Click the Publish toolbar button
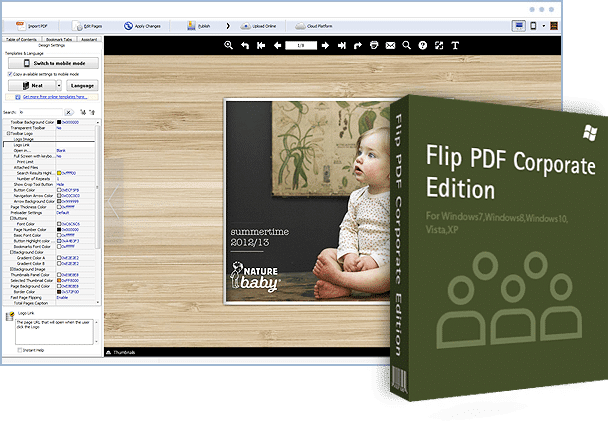The height and width of the screenshot is (442, 612). (x=199, y=26)
